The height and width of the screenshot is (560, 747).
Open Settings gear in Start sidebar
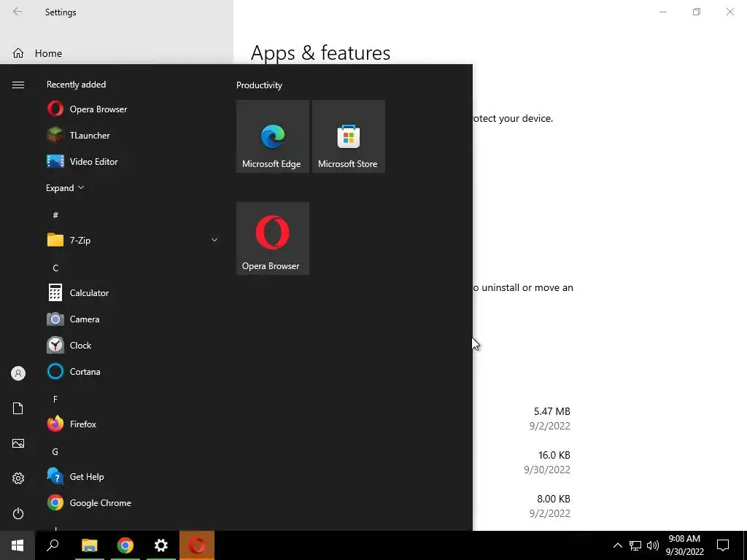click(x=18, y=478)
